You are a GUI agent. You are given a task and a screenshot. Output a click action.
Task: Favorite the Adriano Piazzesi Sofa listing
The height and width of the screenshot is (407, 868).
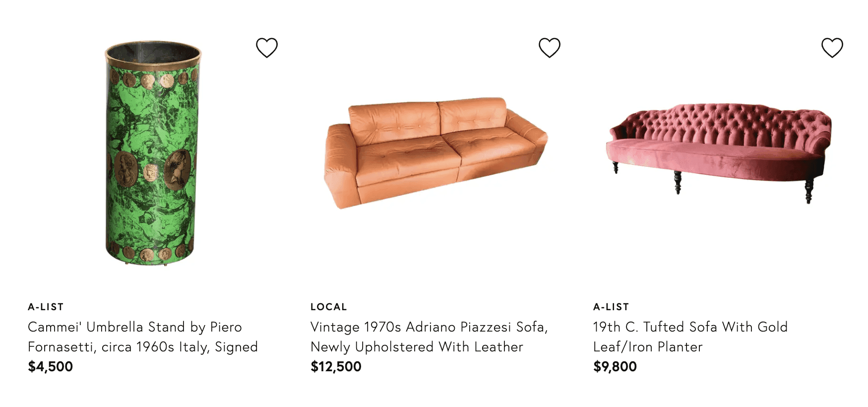tap(550, 48)
